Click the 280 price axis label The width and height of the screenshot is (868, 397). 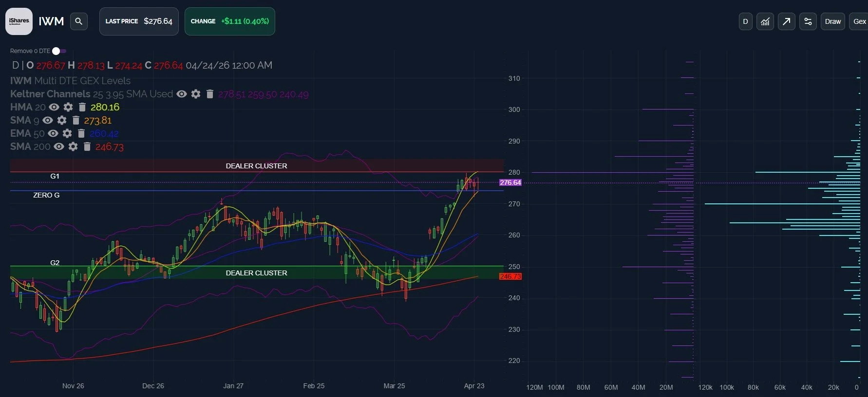(514, 172)
